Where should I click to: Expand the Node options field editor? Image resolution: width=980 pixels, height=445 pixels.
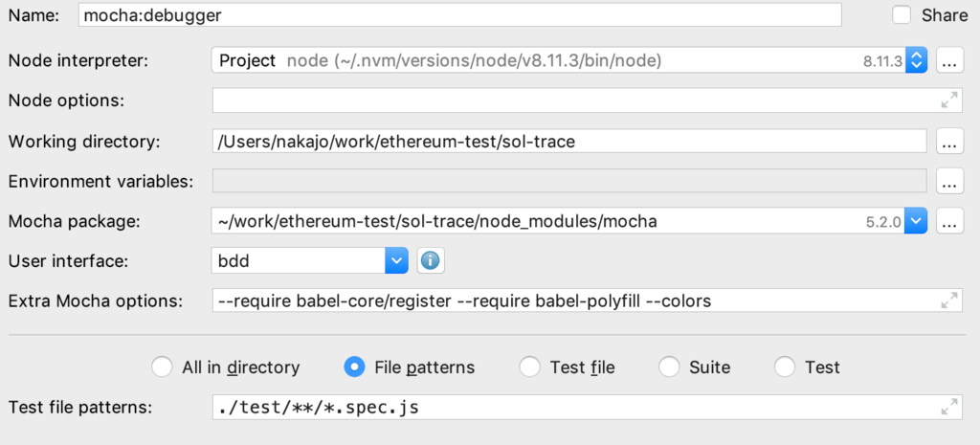point(948,100)
